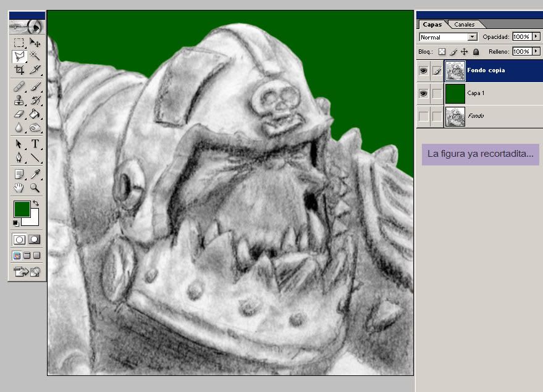Reset to default black and white colors
Image resolution: width=543 pixels, height=392 pixels.
point(15,223)
